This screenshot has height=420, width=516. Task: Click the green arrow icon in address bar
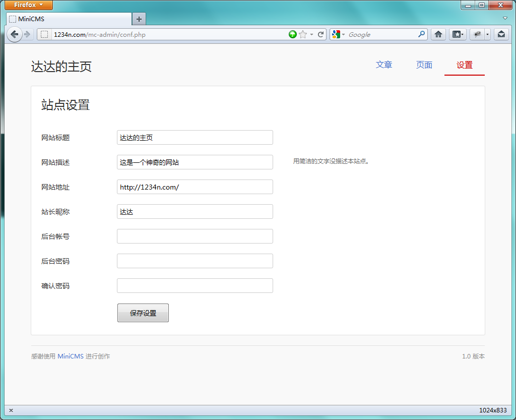click(x=293, y=34)
